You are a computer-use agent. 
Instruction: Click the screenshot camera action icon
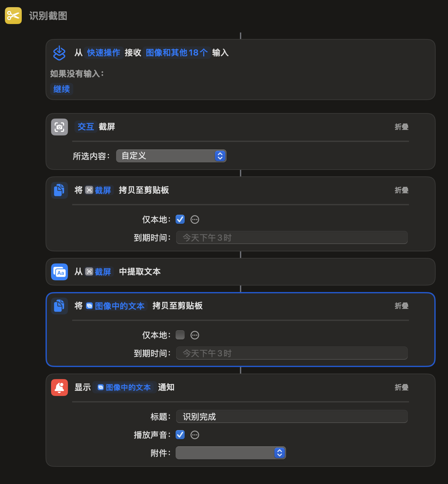tap(59, 127)
